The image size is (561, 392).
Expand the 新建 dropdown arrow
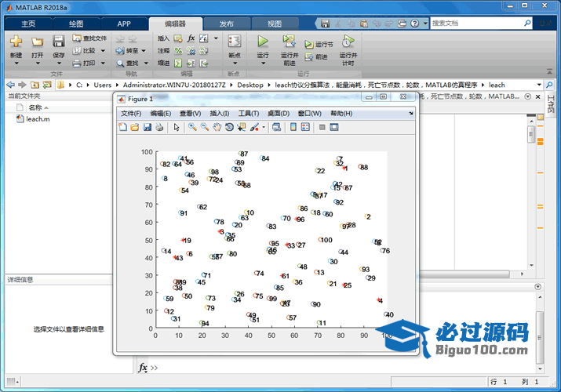[x=16, y=64]
